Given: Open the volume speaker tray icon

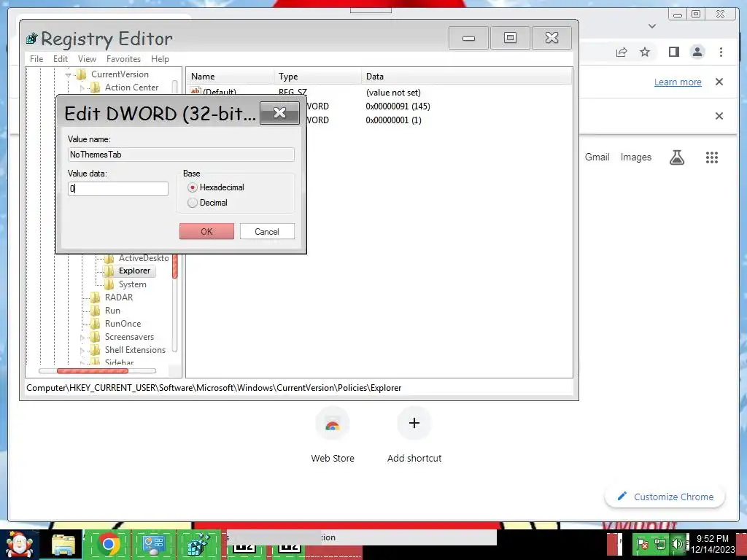Looking at the screenshot, I should click(x=677, y=544).
